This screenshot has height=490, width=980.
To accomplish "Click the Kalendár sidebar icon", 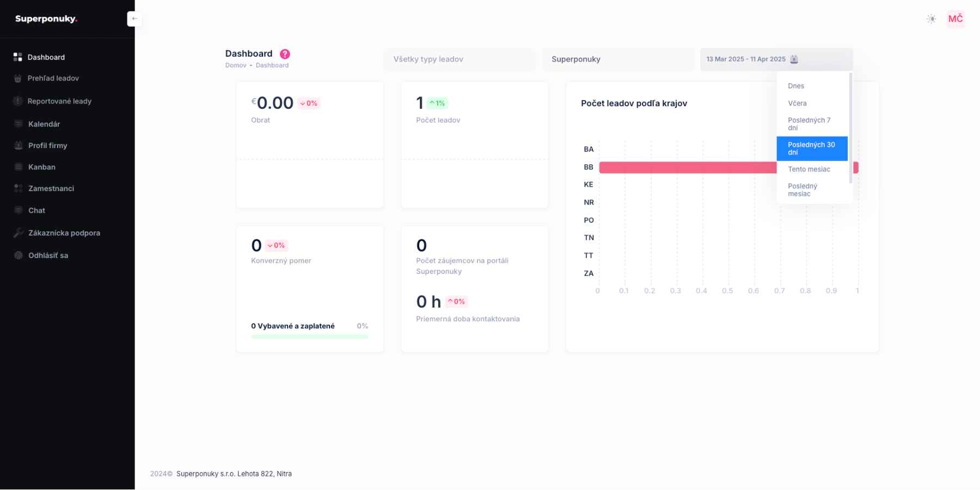I will [x=19, y=124].
